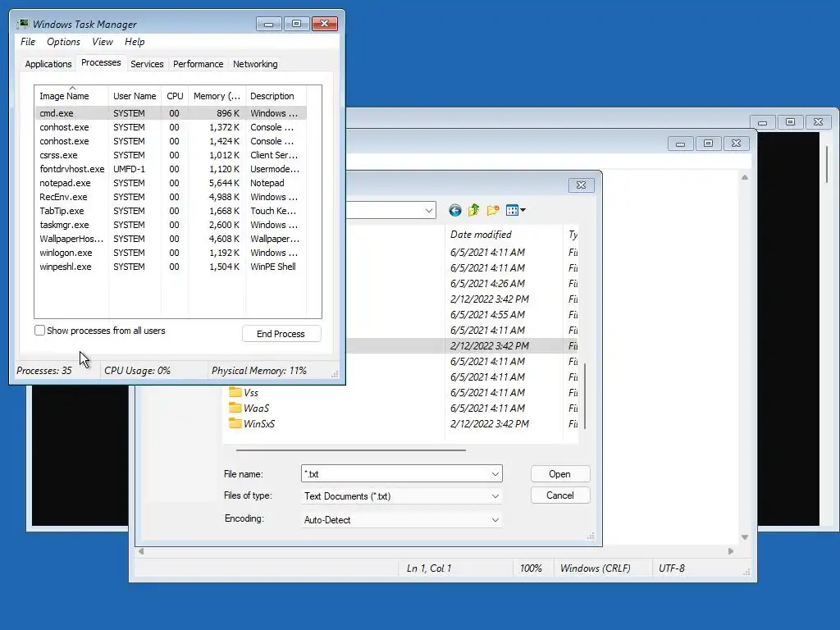840x630 pixels.
Task: Click Ln 1, Col 1 in Notepad status bar
Action: (429, 568)
